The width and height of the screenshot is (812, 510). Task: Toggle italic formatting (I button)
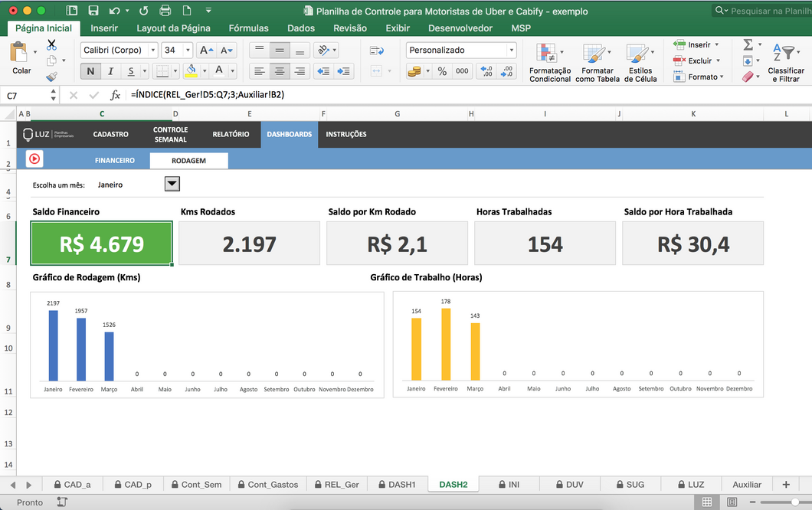(x=110, y=71)
